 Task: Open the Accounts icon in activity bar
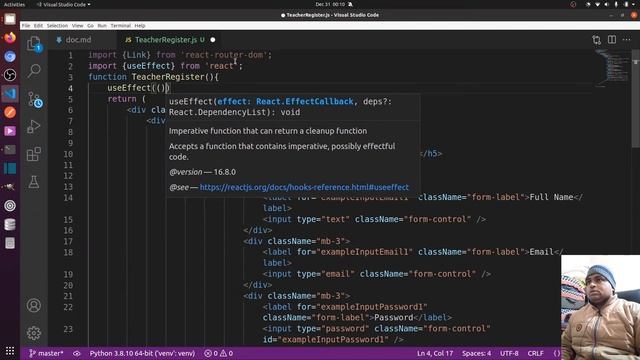click(34, 305)
